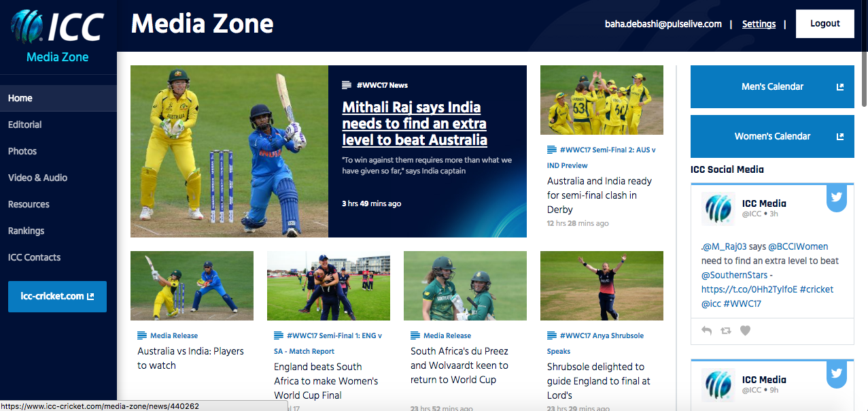
Task: Click the Twitter bird icon on first ICC Media tweet
Action: (x=837, y=197)
